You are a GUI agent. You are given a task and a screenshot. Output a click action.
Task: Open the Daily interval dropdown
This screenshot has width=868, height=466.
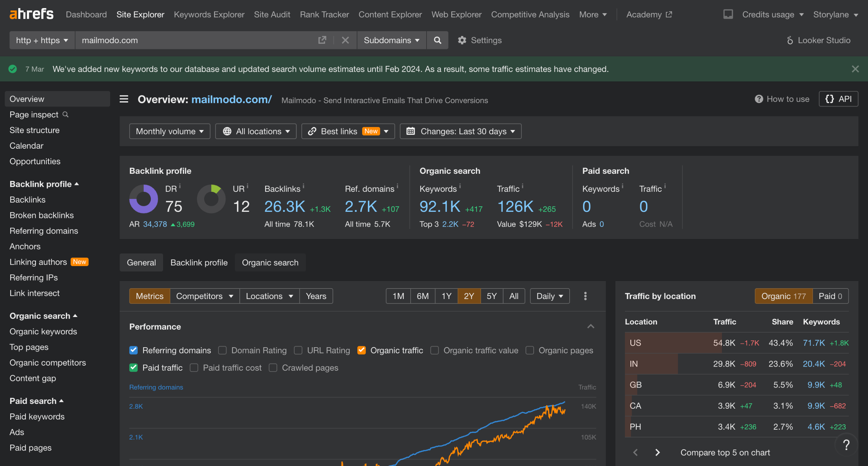click(550, 296)
